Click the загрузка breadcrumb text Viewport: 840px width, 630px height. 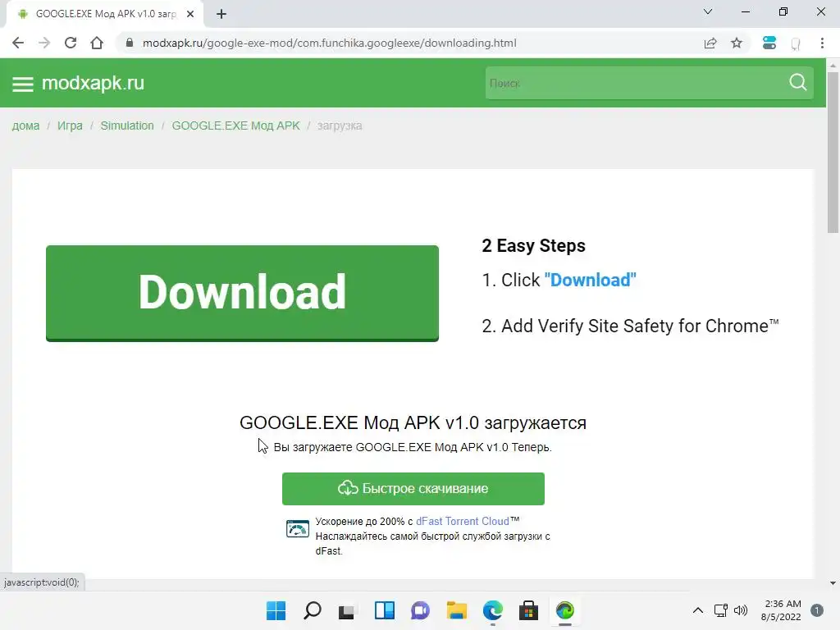point(339,126)
